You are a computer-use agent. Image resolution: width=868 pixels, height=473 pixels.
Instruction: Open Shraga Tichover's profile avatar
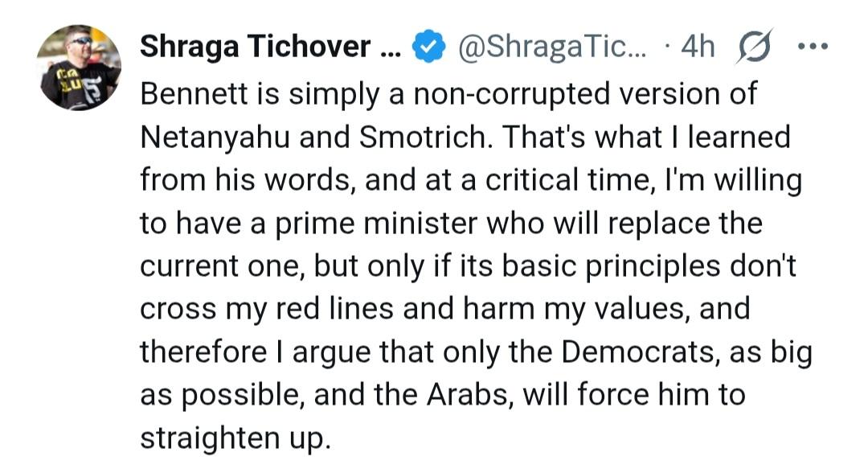79,67
